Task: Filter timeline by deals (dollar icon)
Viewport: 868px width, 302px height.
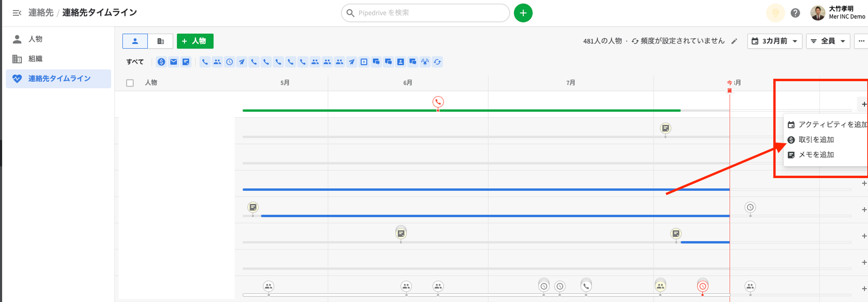Action: click(161, 62)
